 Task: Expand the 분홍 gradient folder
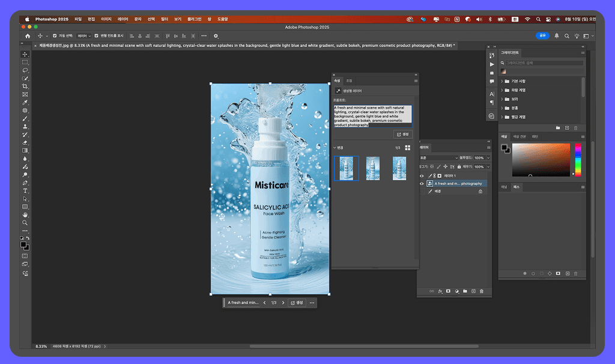click(x=502, y=108)
